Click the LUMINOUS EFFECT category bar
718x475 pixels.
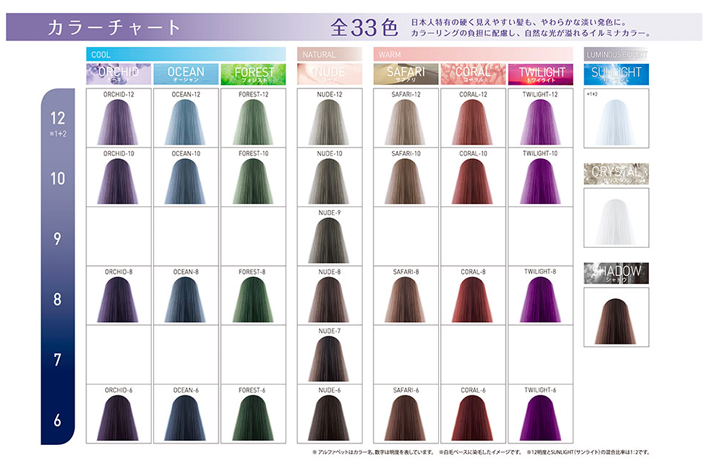tap(616, 54)
